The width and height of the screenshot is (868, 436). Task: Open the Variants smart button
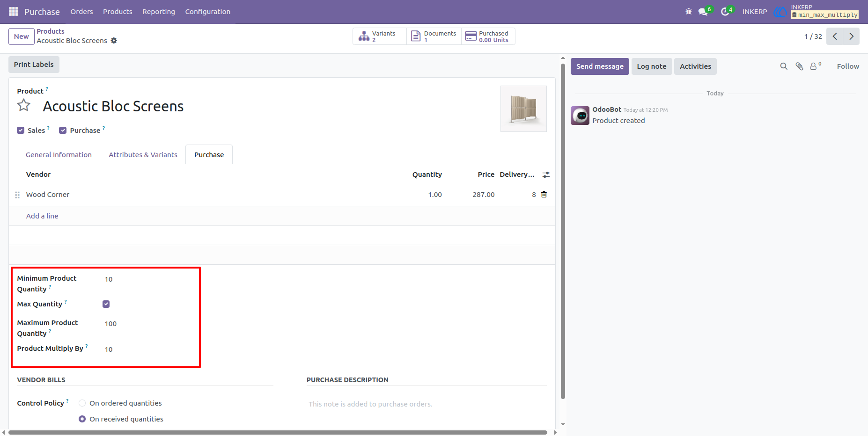tap(380, 36)
